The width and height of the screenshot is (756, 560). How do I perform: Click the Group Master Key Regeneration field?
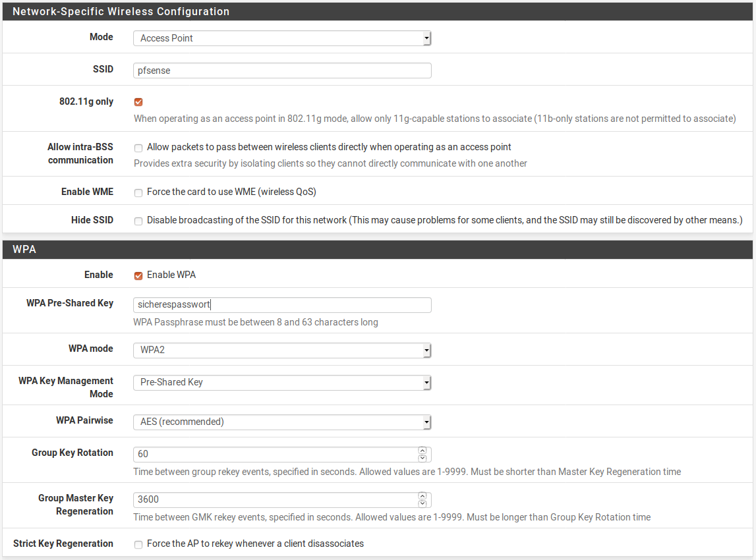[275, 499]
